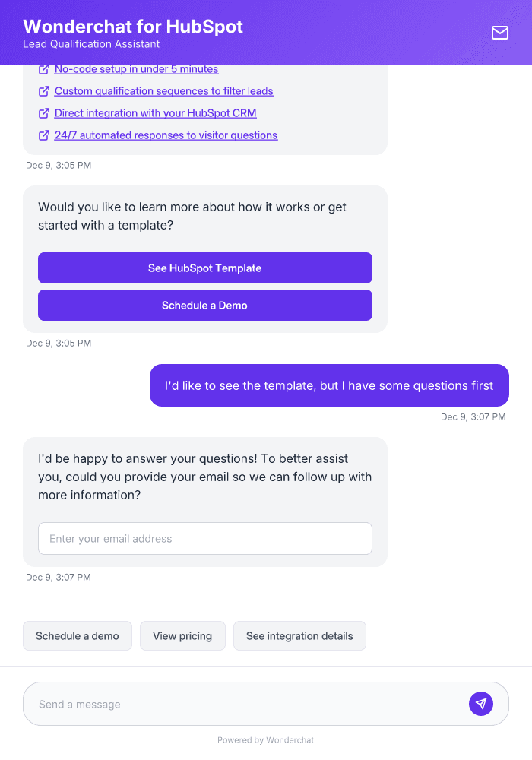
Task: Select the "See integration details" quick reply
Action: 299,635
